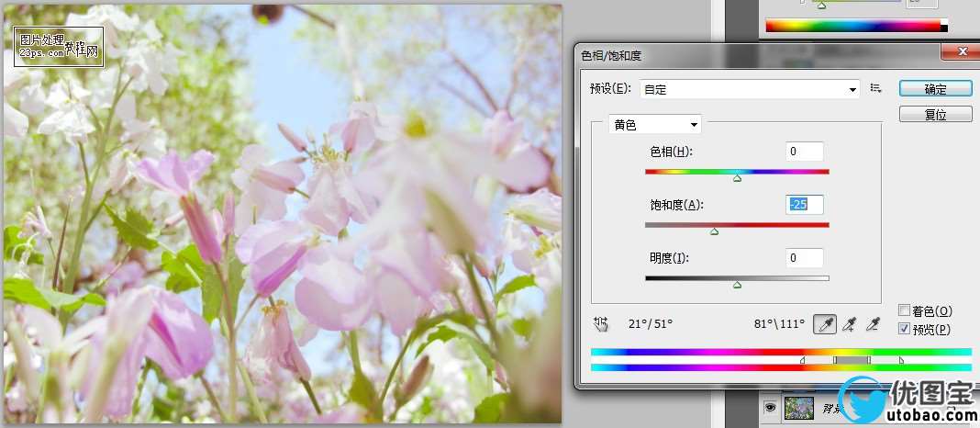Click the 81°\ 111° range readout
Screen dimensions: 980x428
click(779, 324)
